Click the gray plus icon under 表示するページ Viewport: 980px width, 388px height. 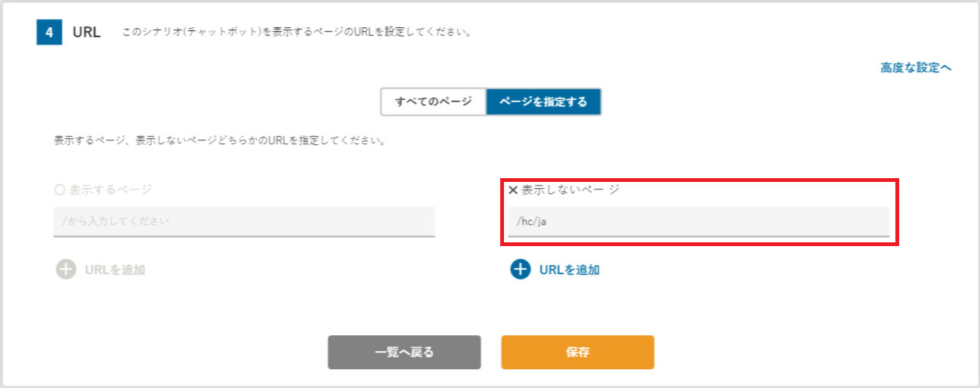pos(66,269)
